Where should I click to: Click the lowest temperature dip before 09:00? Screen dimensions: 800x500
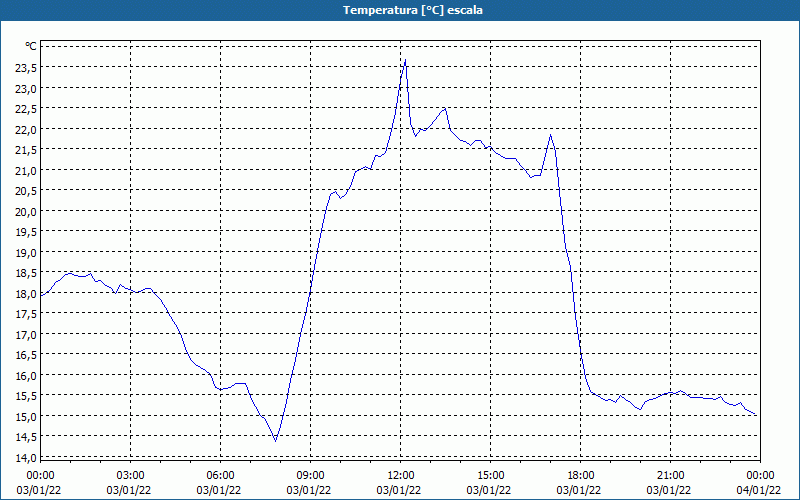pos(276,440)
